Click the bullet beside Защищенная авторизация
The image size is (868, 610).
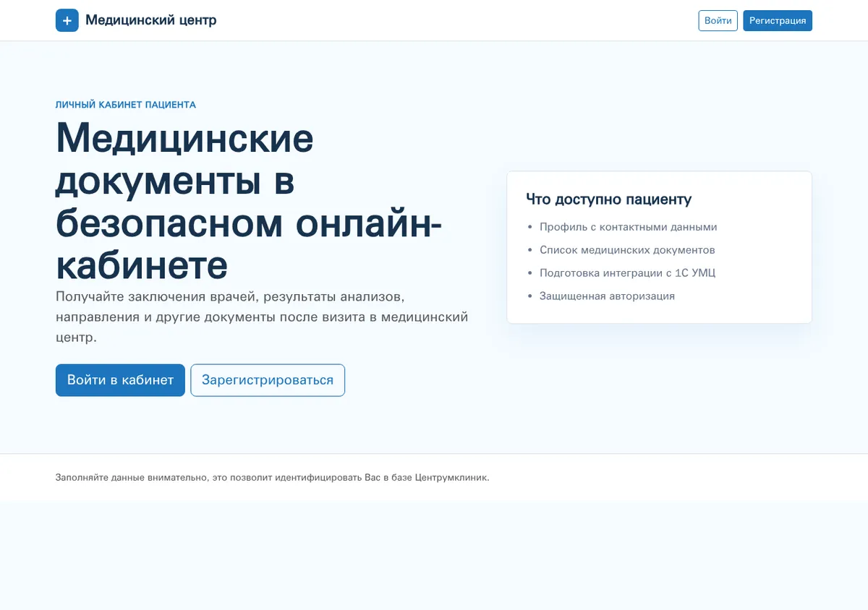pos(530,296)
